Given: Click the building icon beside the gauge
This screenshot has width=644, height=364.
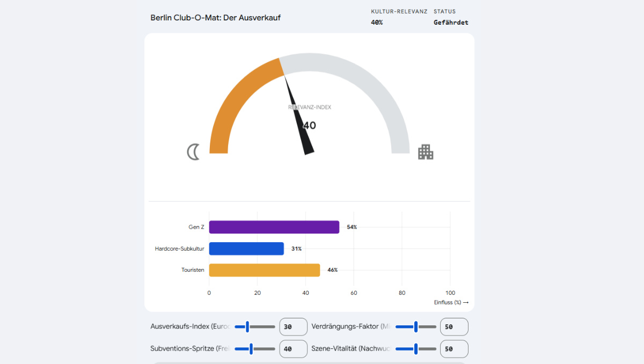Looking at the screenshot, I should pyautogui.click(x=426, y=152).
